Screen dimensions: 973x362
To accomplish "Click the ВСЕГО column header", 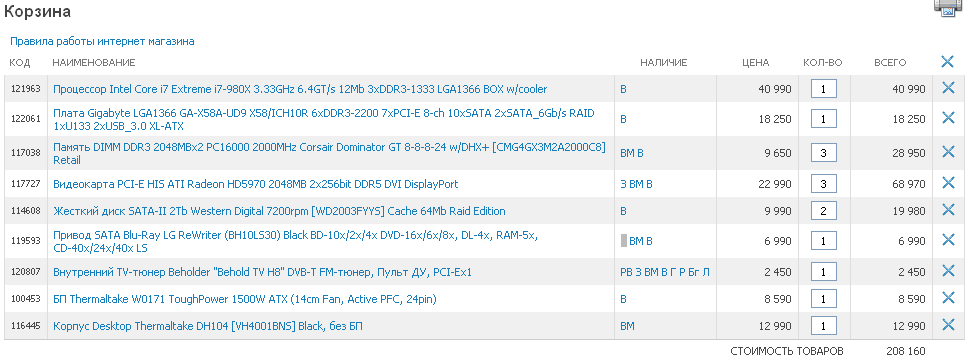I will [890, 63].
